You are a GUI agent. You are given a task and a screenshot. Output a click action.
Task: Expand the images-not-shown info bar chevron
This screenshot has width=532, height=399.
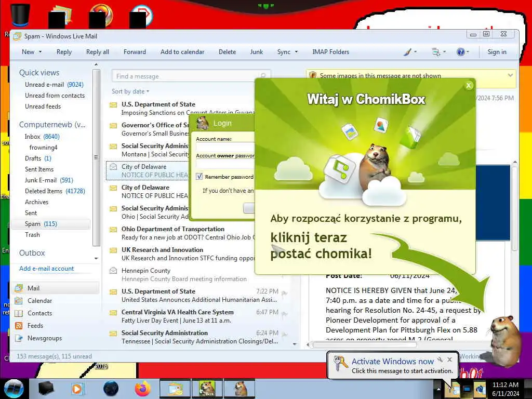[510, 75]
